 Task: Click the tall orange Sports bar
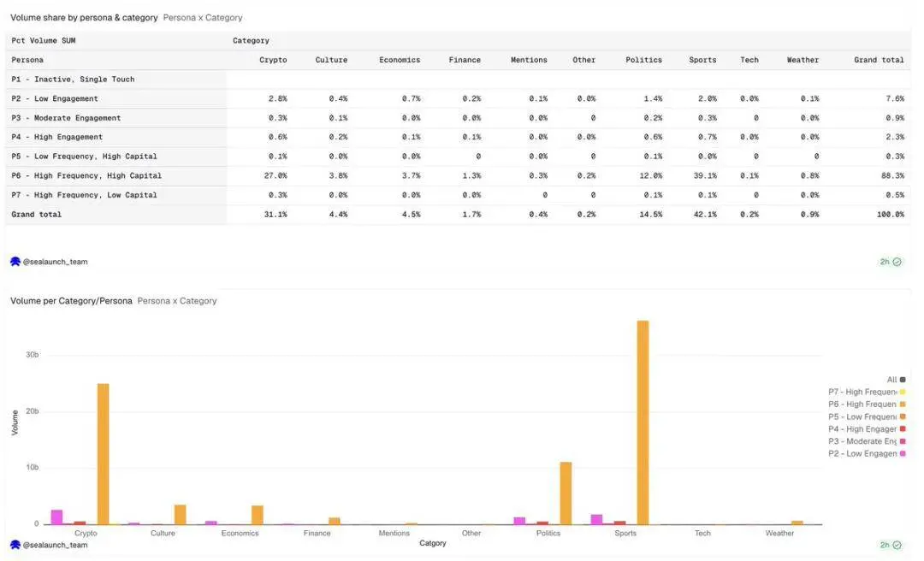(643, 422)
